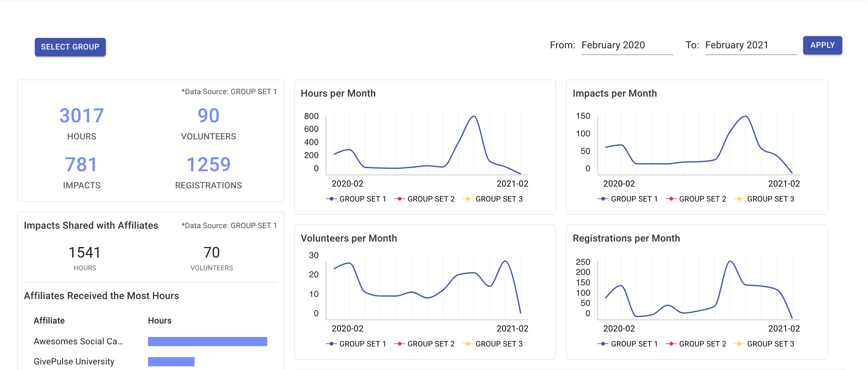
Task: Toggle GROUP SET 1 in Hours per Month legend
Action: point(356,199)
